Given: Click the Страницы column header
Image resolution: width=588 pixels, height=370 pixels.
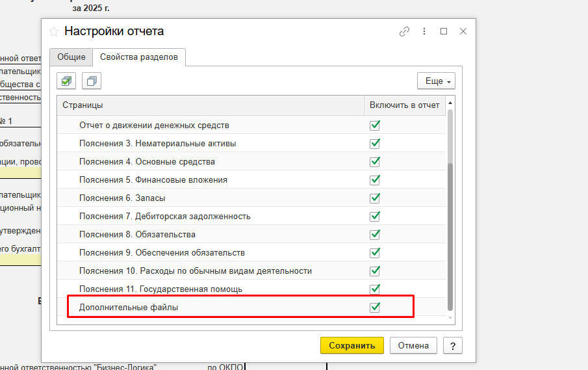Looking at the screenshot, I should tap(211, 105).
